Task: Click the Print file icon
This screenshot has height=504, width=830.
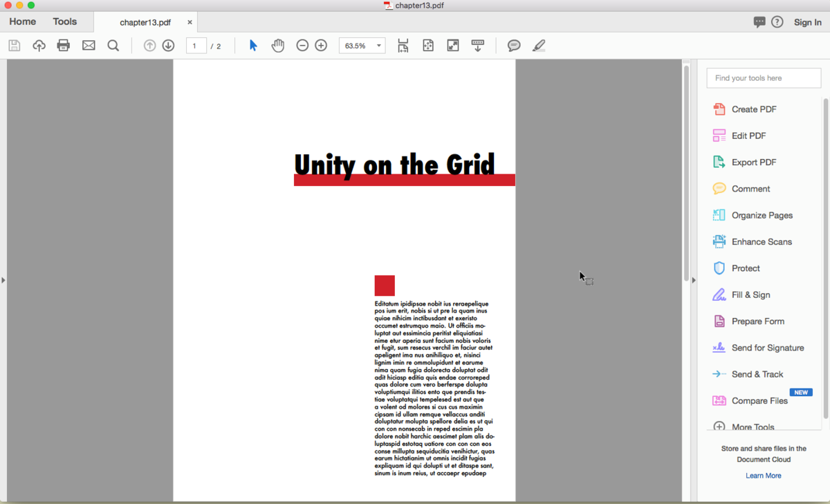Action: pyautogui.click(x=64, y=46)
